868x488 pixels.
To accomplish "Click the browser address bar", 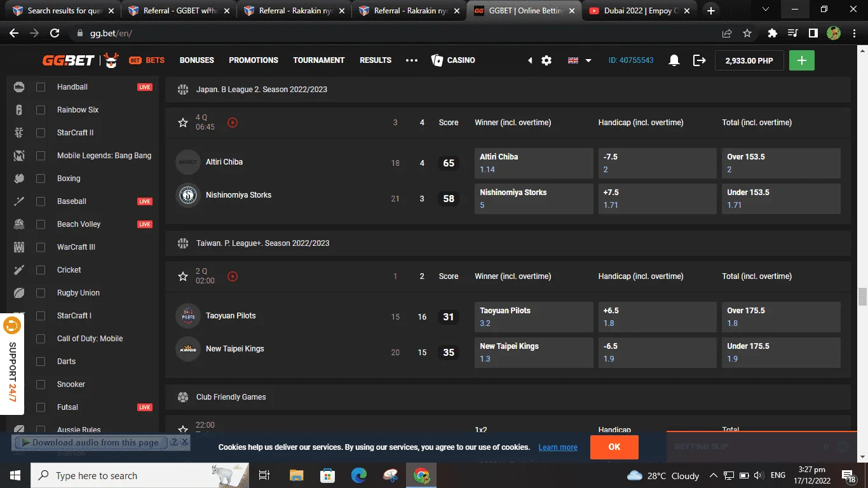I will pyautogui.click(x=394, y=34).
